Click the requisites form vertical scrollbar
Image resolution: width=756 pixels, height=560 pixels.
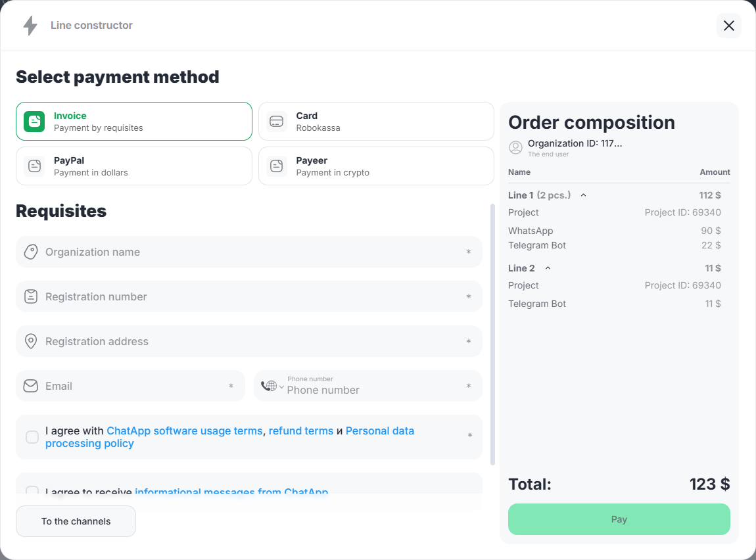[492, 334]
